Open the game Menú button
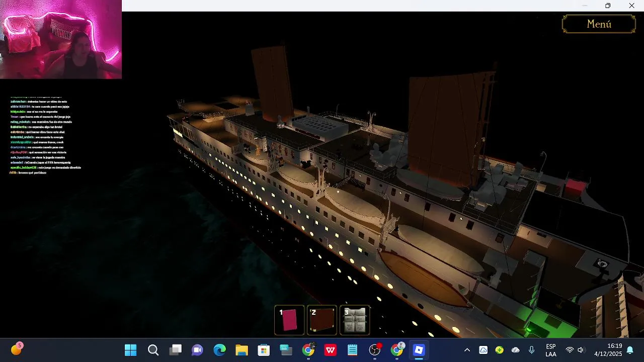This screenshot has width=644, height=362. [599, 24]
